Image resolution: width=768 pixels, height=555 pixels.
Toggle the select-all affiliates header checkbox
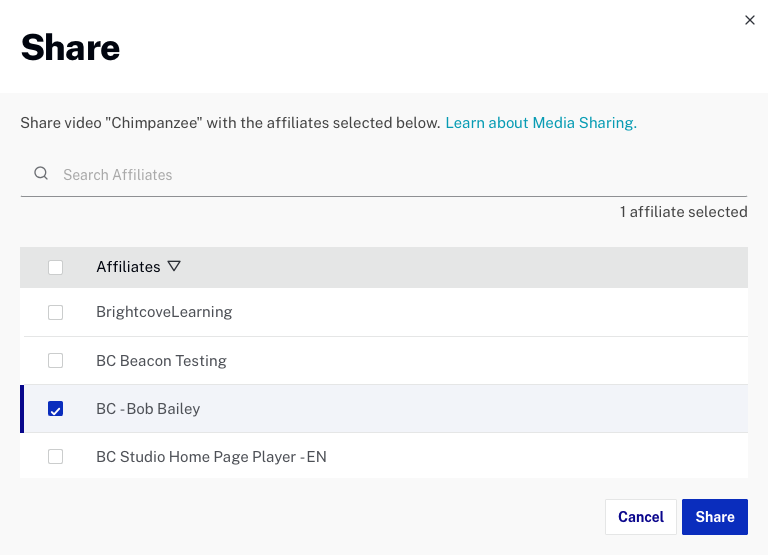coord(56,267)
